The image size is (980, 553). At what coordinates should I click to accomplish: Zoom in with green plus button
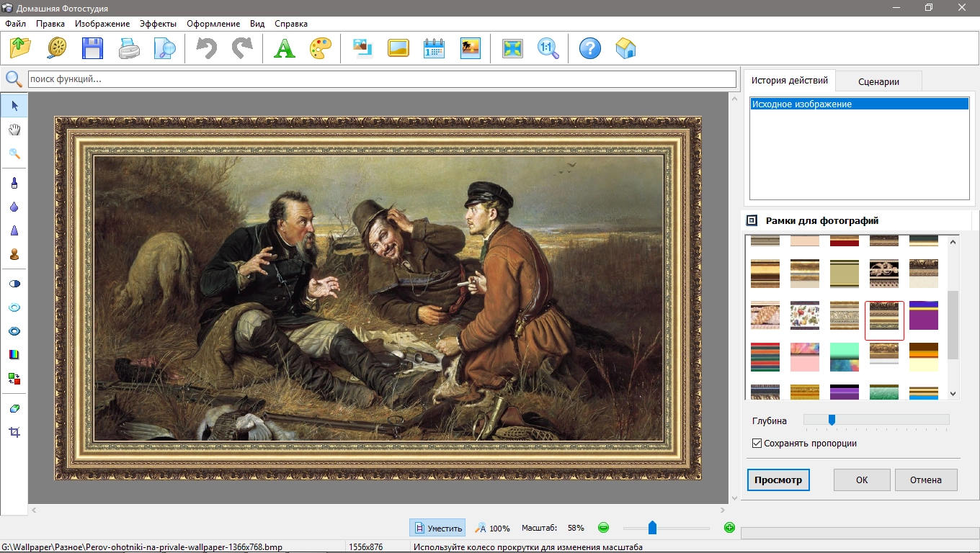[729, 528]
